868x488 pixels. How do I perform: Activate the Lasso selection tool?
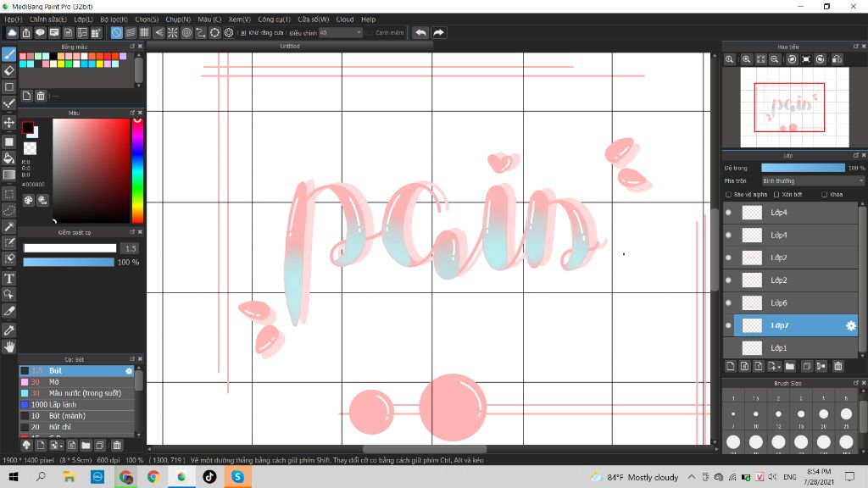[8, 210]
